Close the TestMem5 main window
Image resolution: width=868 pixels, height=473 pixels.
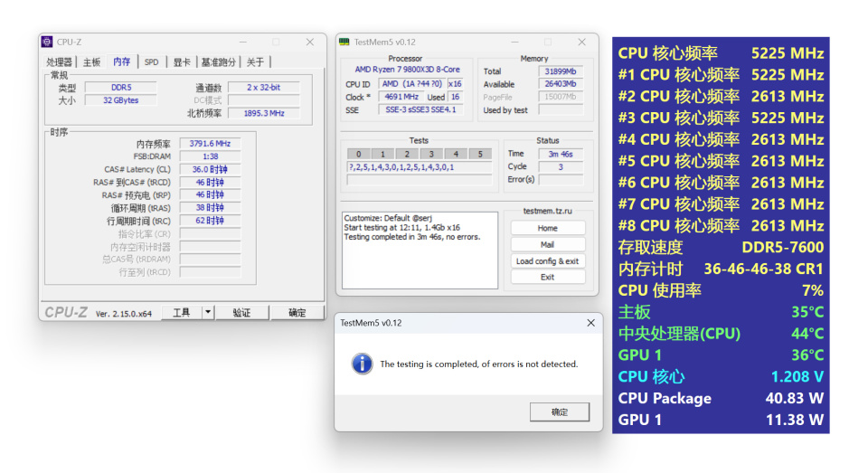[x=581, y=43]
